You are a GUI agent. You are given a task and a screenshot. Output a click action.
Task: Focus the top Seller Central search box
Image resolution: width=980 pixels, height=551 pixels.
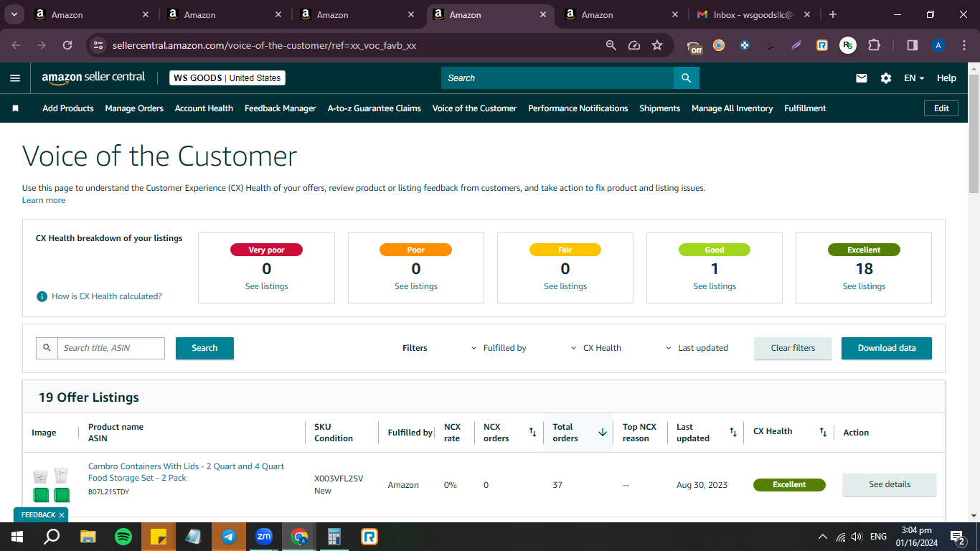pos(557,78)
